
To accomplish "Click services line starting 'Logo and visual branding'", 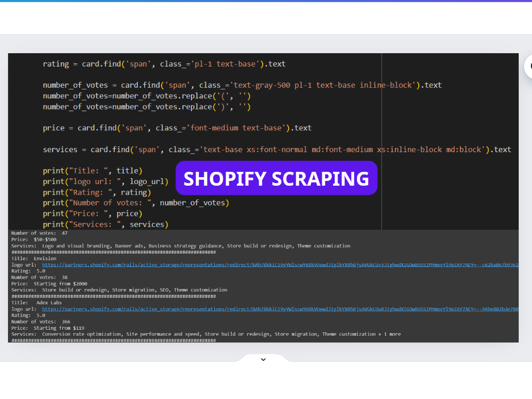I will [x=180, y=246].
